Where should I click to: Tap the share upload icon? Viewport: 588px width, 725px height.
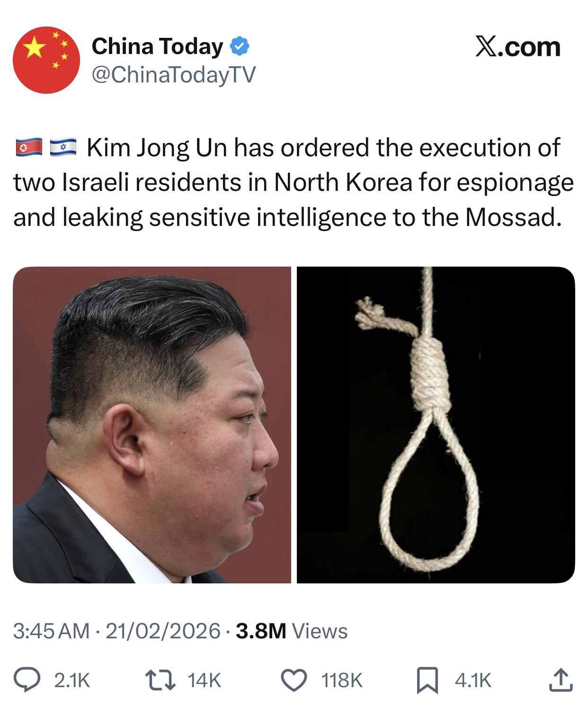(561, 680)
